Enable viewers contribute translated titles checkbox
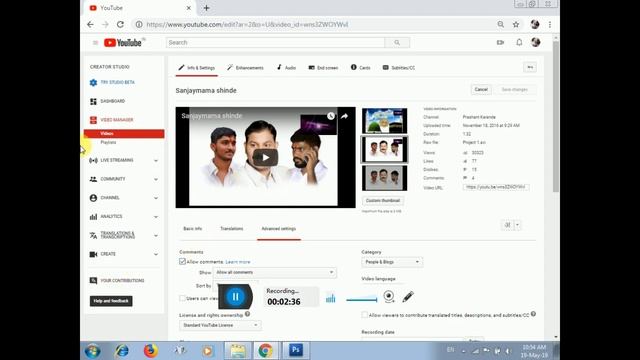 click(364, 315)
